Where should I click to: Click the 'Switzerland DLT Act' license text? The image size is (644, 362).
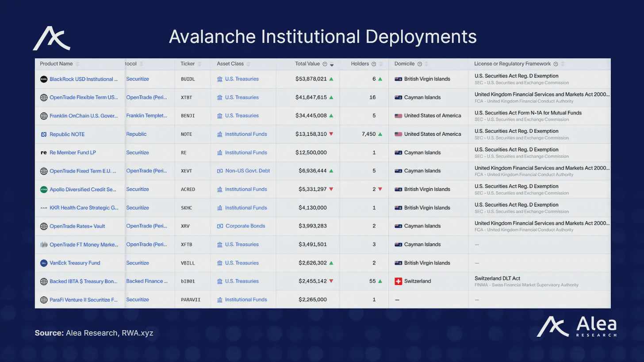(497, 278)
